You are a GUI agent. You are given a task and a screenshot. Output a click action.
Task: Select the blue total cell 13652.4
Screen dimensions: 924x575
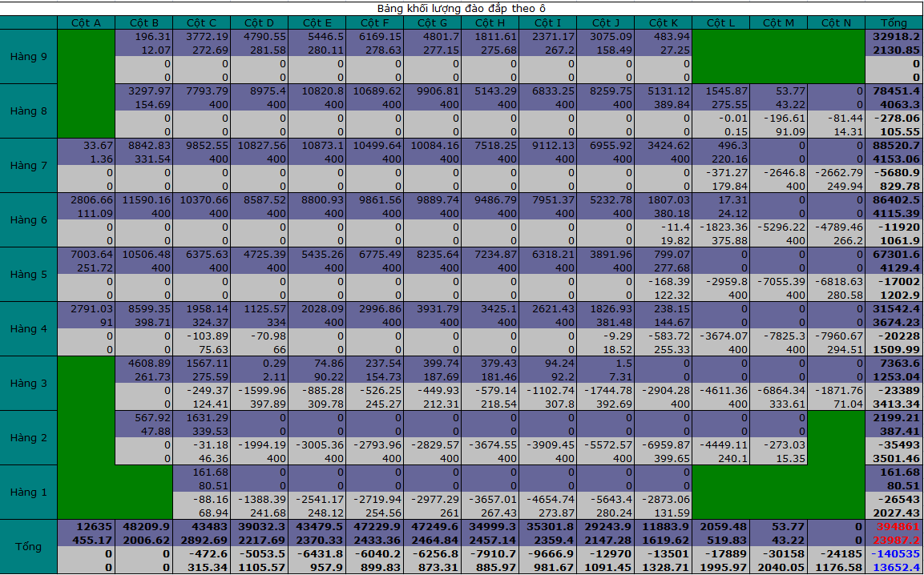pyautogui.click(x=894, y=567)
